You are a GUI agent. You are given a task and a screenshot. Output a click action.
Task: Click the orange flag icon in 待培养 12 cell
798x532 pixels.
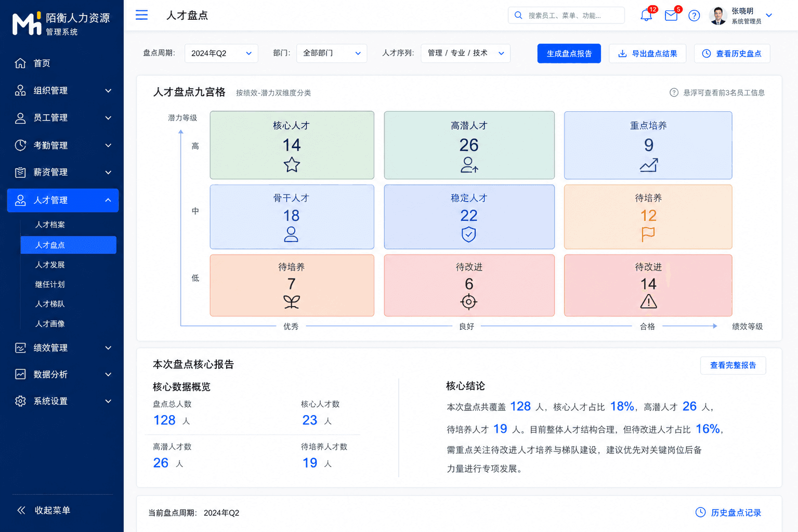[x=648, y=234]
